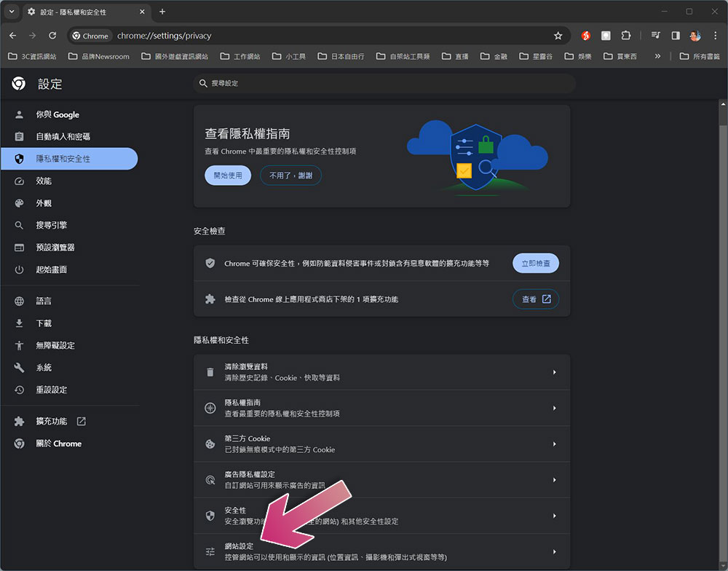Show hidden bookmarks with the » chevron
This screenshot has width=728, height=571.
(x=657, y=56)
